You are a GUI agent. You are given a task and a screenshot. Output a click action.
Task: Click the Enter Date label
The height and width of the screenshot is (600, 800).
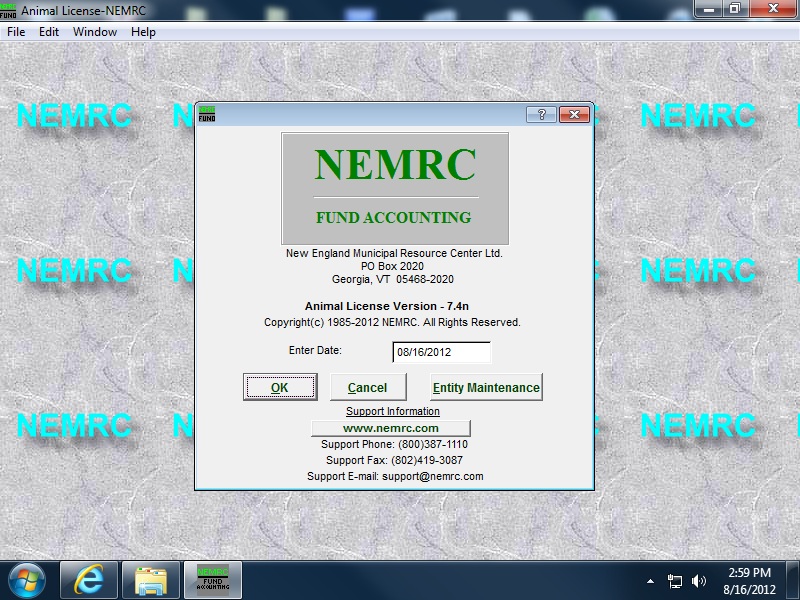[315, 351]
